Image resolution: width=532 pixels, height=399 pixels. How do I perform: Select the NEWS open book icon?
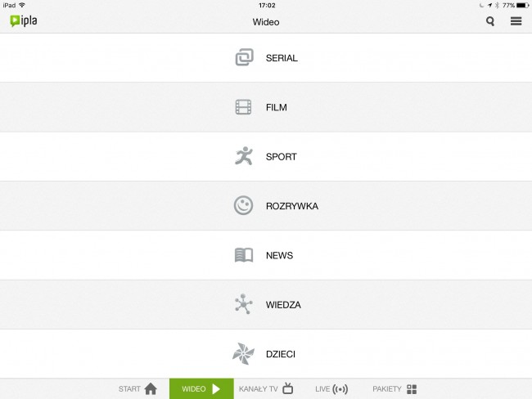point(244,255)
